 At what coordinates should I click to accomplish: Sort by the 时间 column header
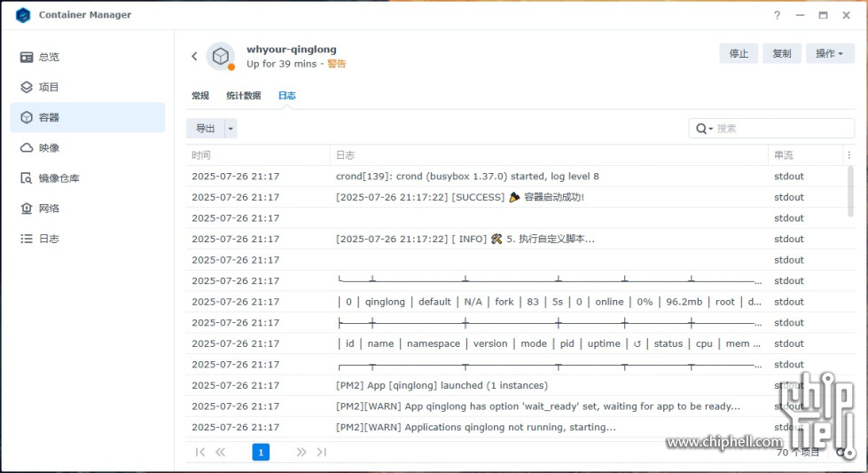pos(258,155)
